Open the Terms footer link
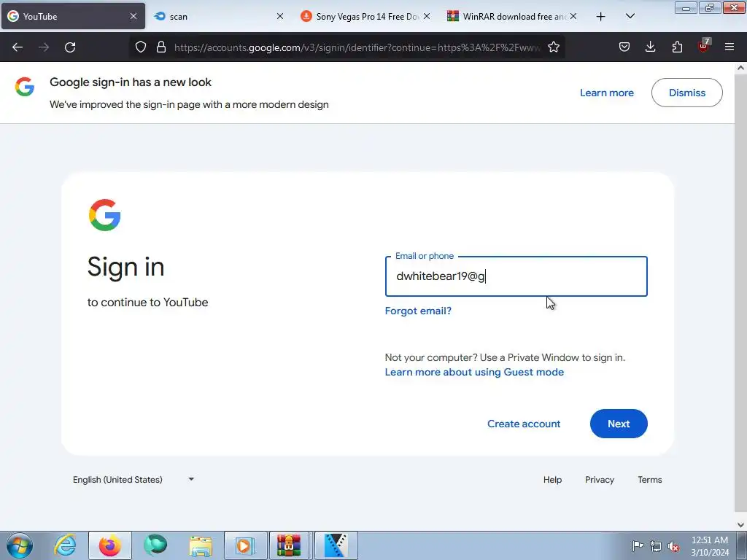 tap(649, 480)
